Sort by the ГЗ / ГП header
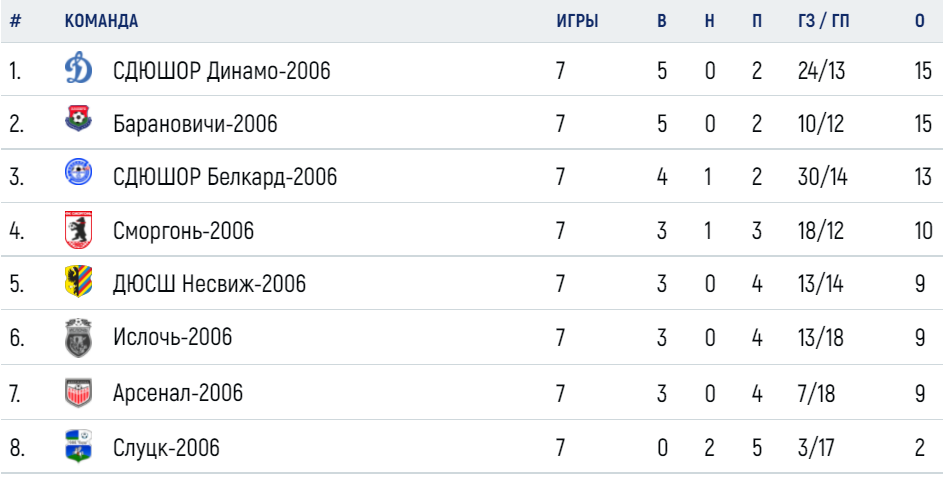Viewport: 943px width, 477px height. coord(823,21)
